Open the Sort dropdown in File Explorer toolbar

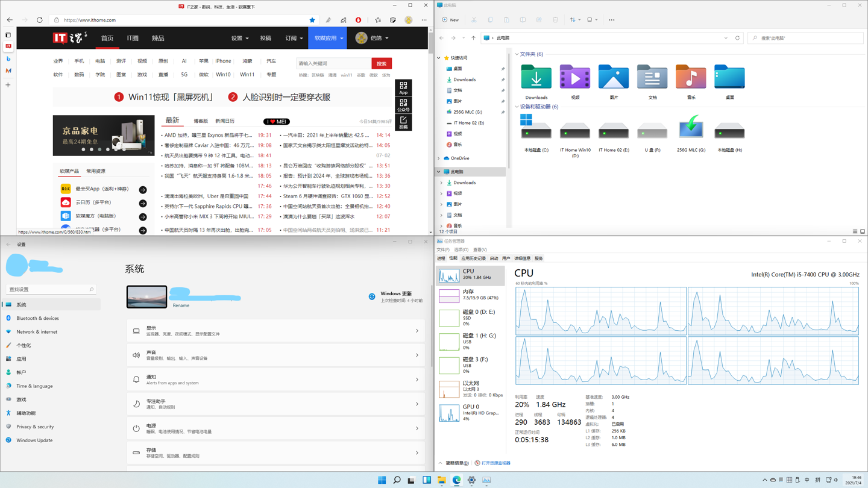tap(575, 20)
